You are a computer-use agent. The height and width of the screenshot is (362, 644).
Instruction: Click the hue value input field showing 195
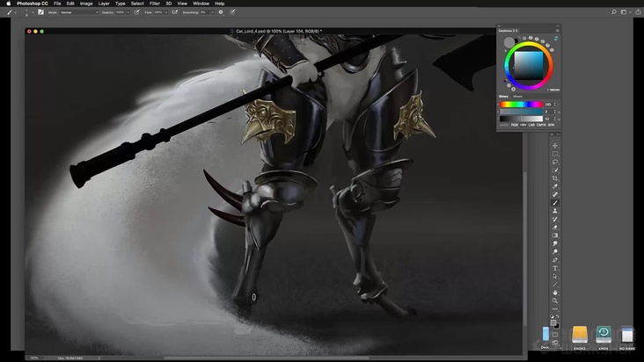(x=548, y=105)
